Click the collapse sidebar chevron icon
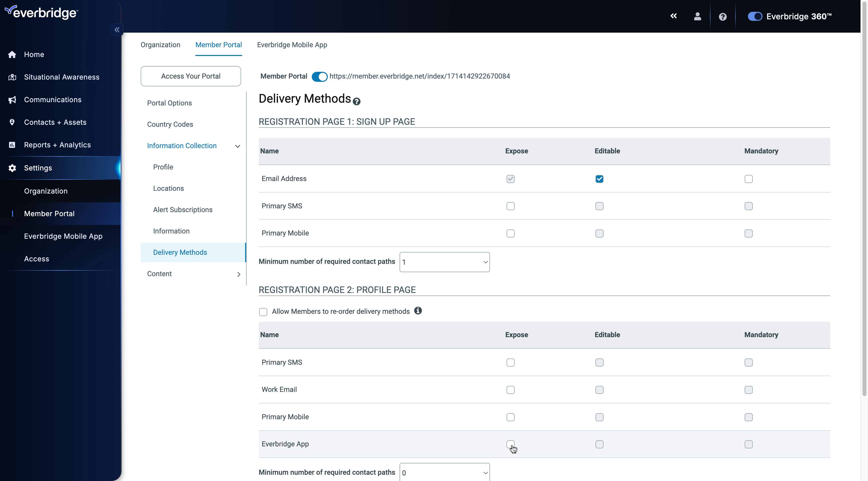This screenshot has height=481, width=868. click(117, 30)
